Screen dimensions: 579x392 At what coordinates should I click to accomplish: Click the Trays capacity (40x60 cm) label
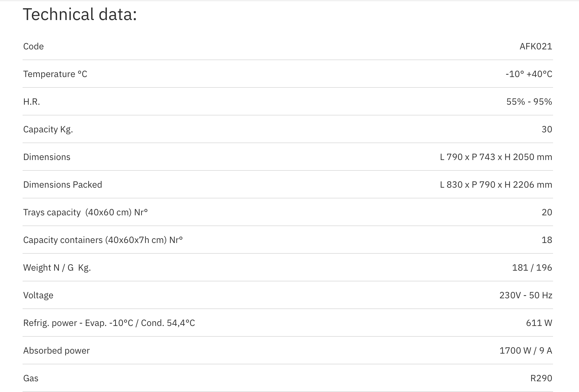pyautogui.click(x=85, y=212)
